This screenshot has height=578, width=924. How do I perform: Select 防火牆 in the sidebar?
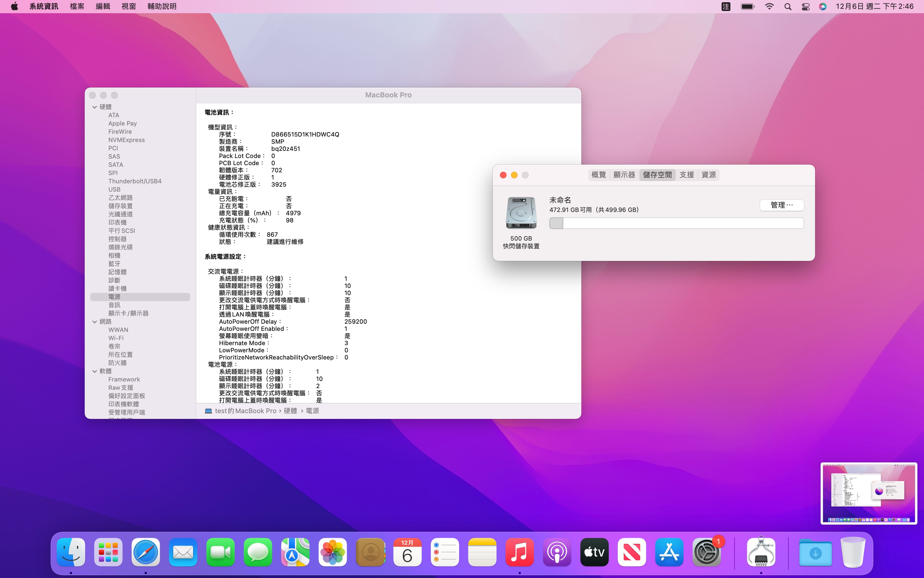pos(117,363)
